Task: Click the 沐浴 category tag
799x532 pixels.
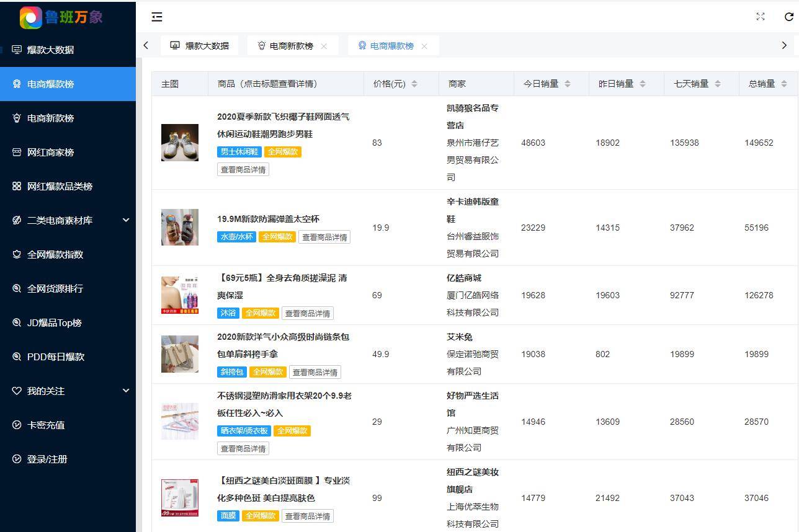Action: click(x=228, y=313)
